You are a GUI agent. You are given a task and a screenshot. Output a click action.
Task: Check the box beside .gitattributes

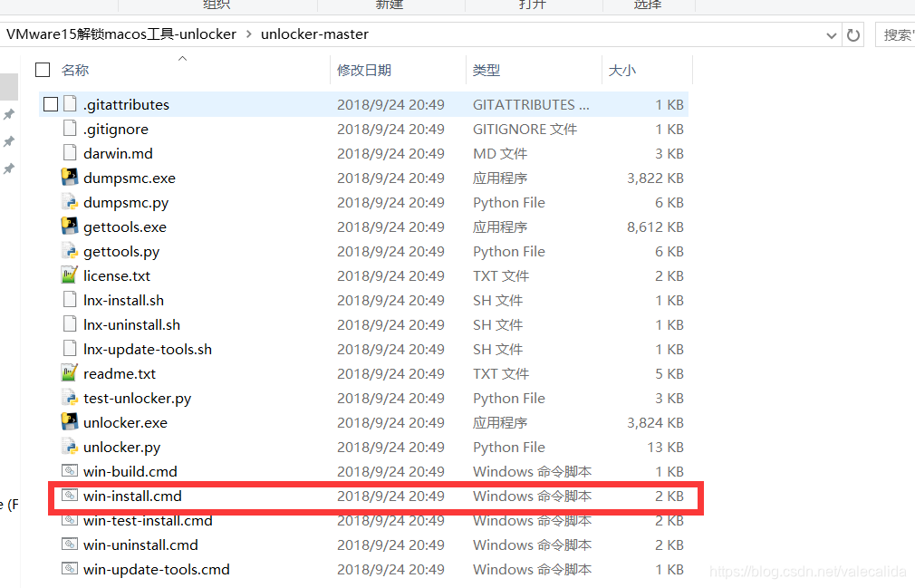[x=51, y=104]
